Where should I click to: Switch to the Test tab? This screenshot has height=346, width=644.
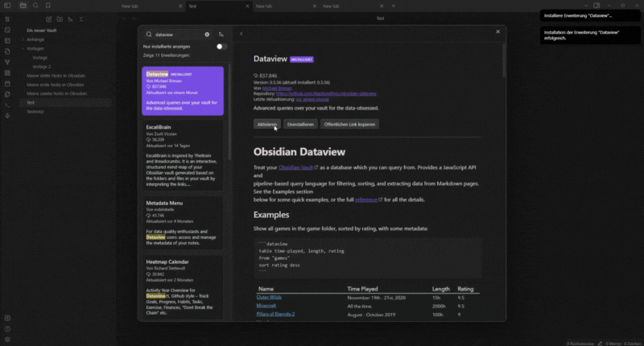217,6
